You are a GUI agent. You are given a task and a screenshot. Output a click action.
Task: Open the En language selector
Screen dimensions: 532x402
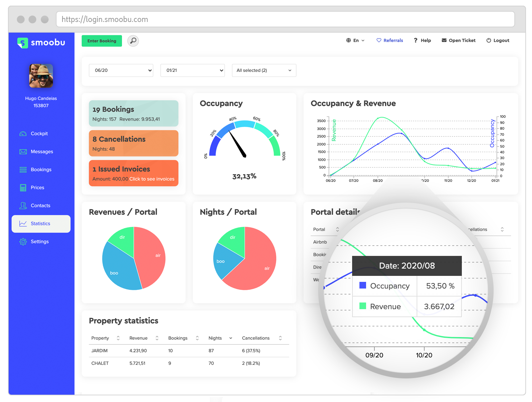tap(355, 40)
